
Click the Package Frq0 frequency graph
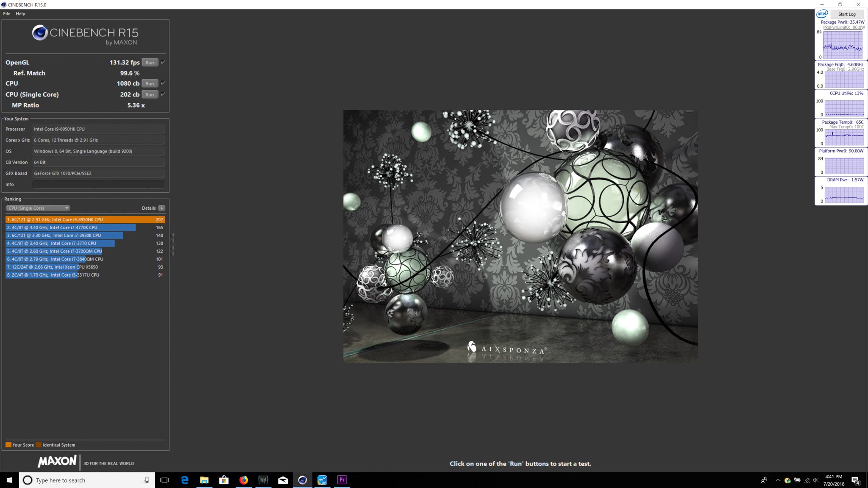pyautogui.click(x=844, y=80)
